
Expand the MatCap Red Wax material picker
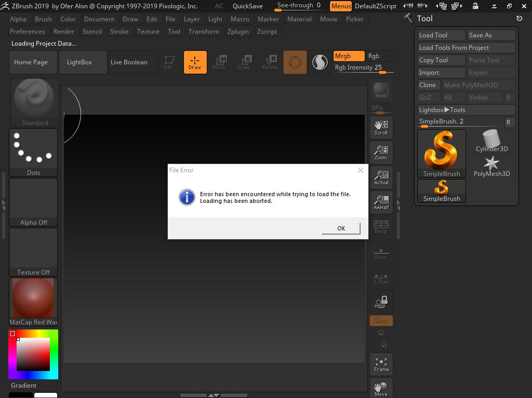(34, 301)
